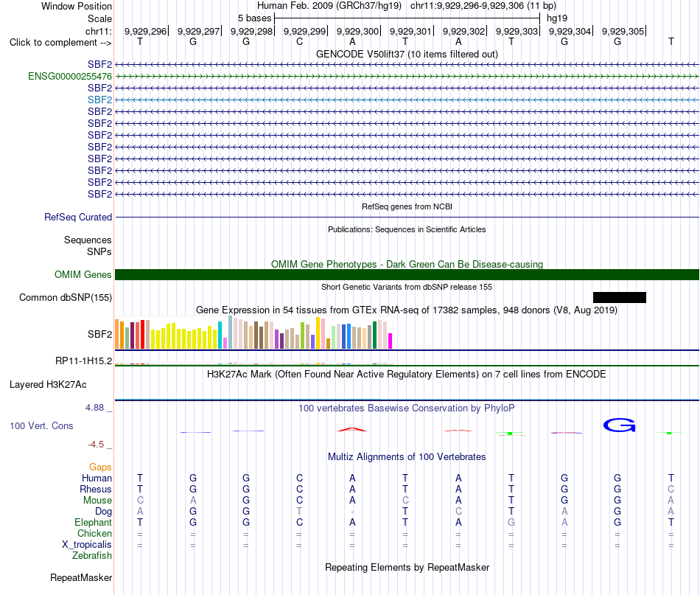
Task: Click 'Click to complement -->' label
Action: (60, 43)
